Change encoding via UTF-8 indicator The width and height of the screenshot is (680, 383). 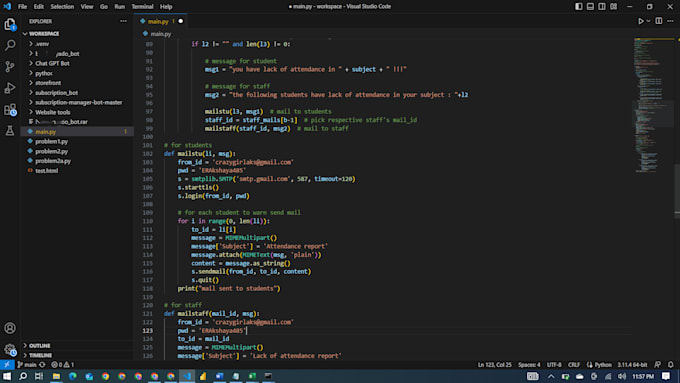[x=554, y=365]
